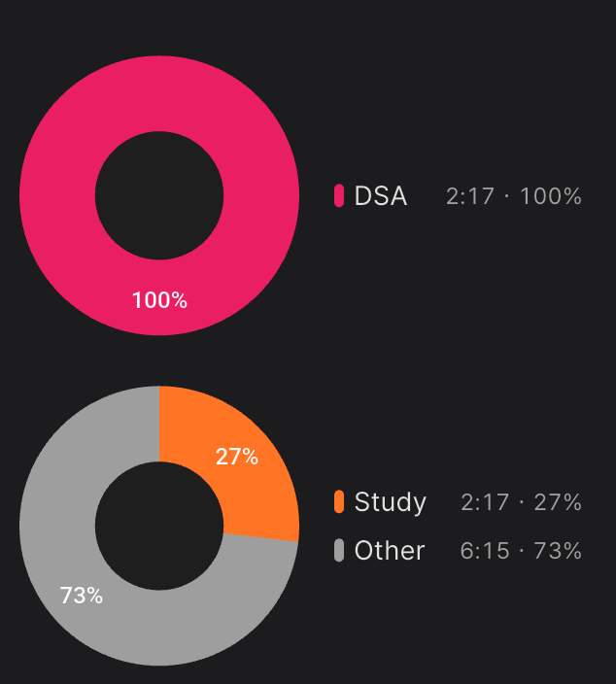Click the pink DSA legend color swatch

pyautogui.click(x=339, y=195)
